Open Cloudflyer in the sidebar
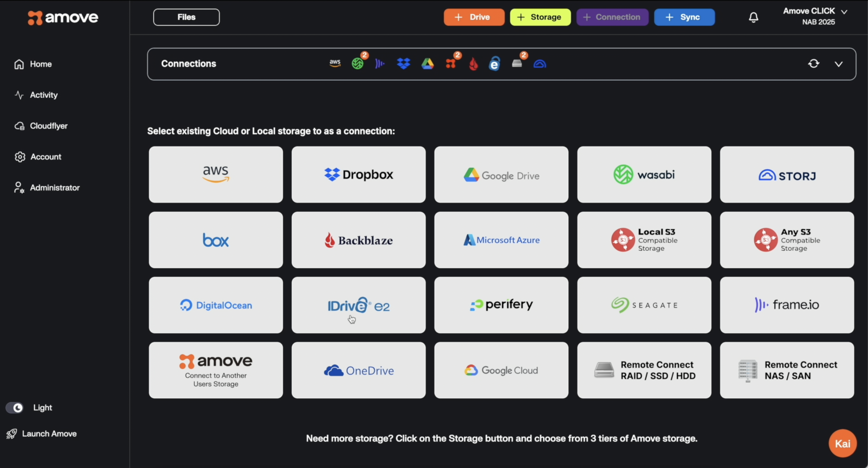868x468 pixels. click(41, 126)
